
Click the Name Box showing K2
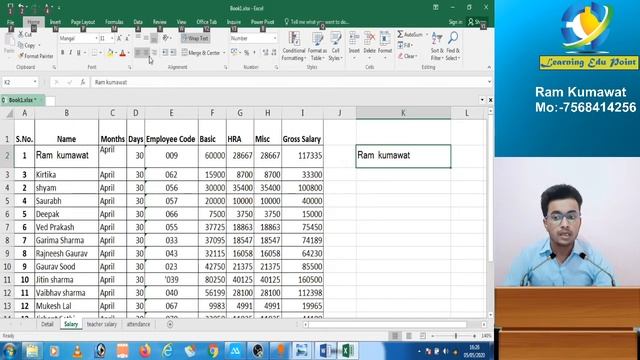click(x=20, y=82)
